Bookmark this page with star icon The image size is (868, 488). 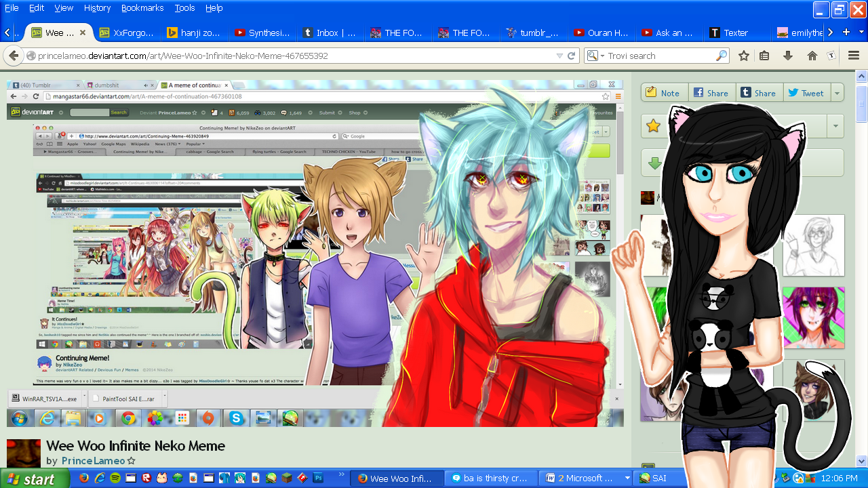(744, 56)
